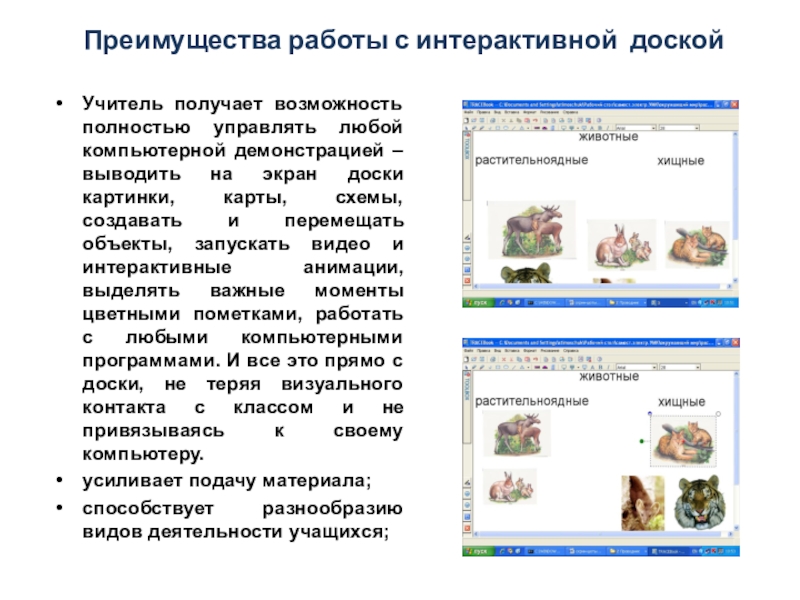The width and height of the screenshot is (800, 600).
Task: Click slide title 'Преимущества работы с интерактивной доской'
Action: pyautogui.click(x=404, y=40)
